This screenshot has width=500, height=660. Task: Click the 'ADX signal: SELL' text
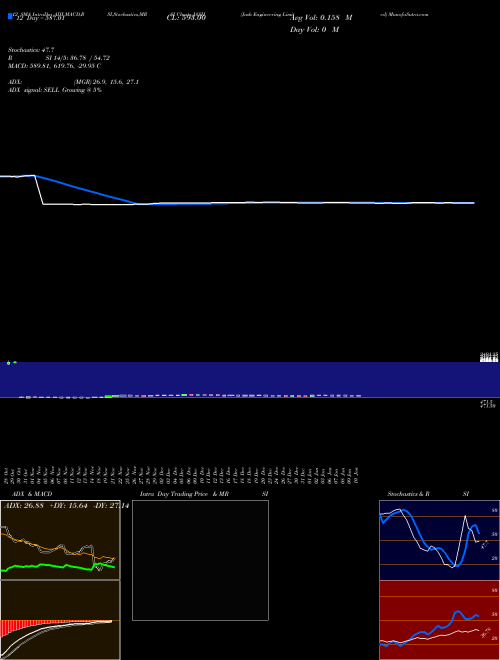pos(34,90)
